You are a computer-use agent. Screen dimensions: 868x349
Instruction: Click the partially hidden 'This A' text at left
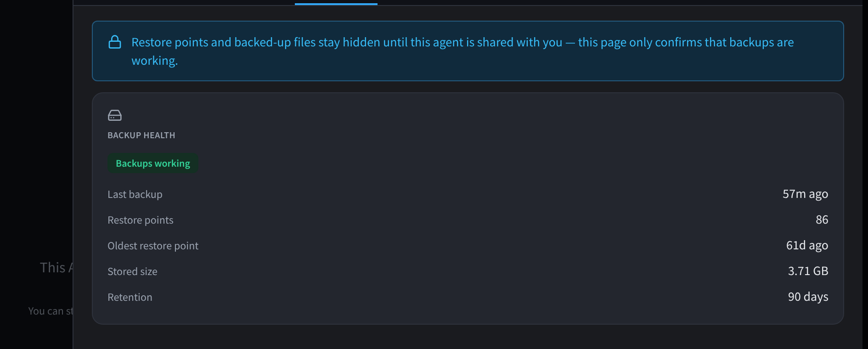coord(56,268)
